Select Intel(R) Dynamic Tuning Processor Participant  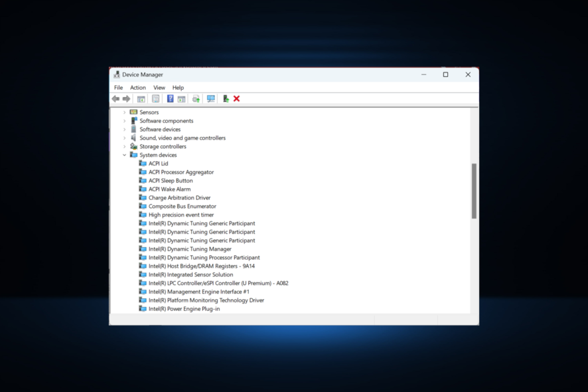click(x=204, y=258)
